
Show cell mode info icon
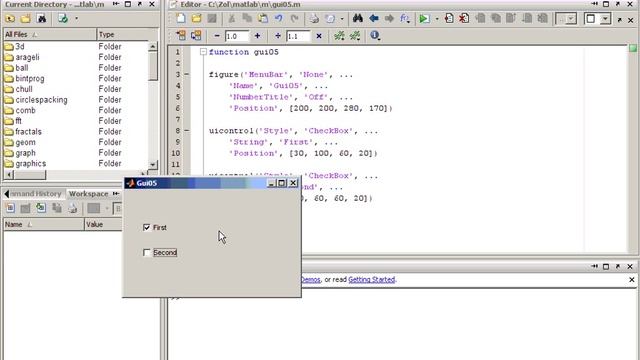(x=375, y=36)
